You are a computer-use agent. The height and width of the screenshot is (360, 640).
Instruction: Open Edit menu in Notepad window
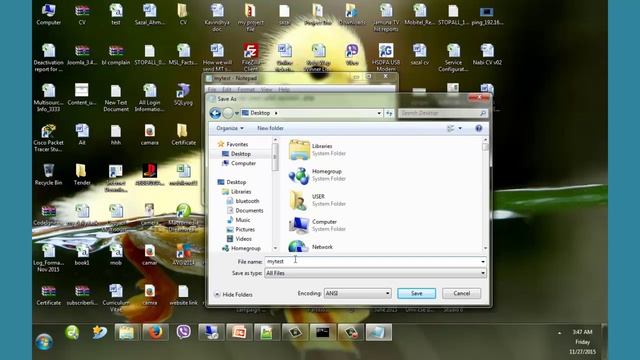tap(227, 89)
